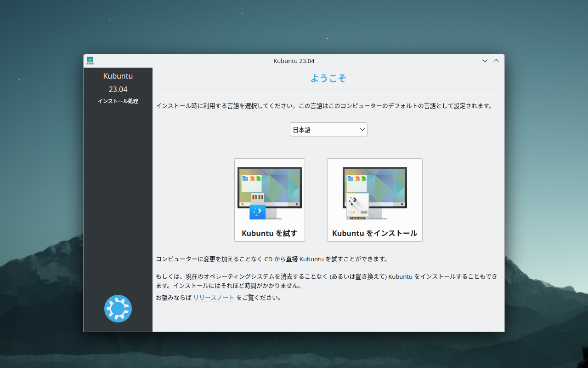The height and width of the screenshot is (368, 588).
Task: Click the language selection instruction text
Action: [x=324, y=106]
